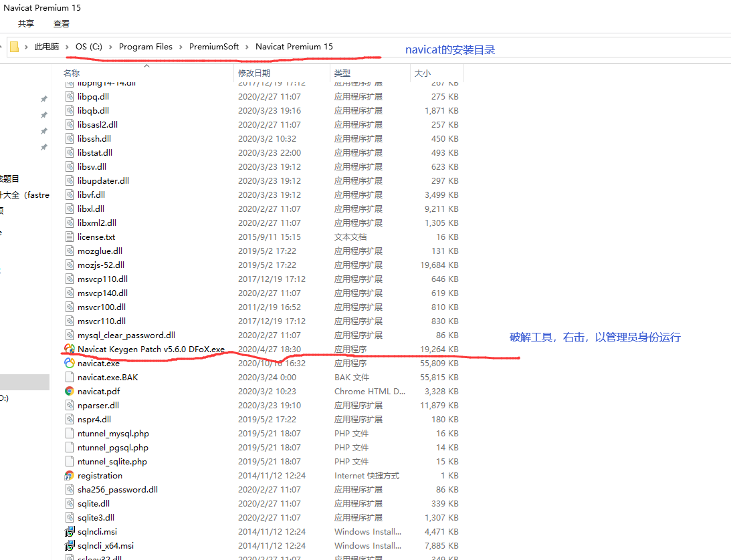Select file name mysql_clear_password.dll
This screenshot has width=731, height=560.
pos(126,335)
